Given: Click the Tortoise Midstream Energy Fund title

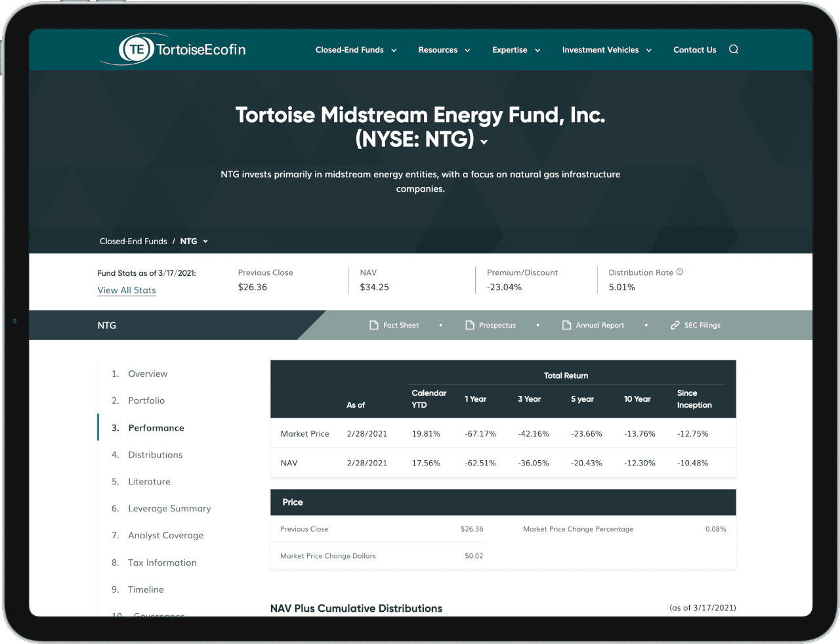Looking at the screenshot, I should point(420,127).
